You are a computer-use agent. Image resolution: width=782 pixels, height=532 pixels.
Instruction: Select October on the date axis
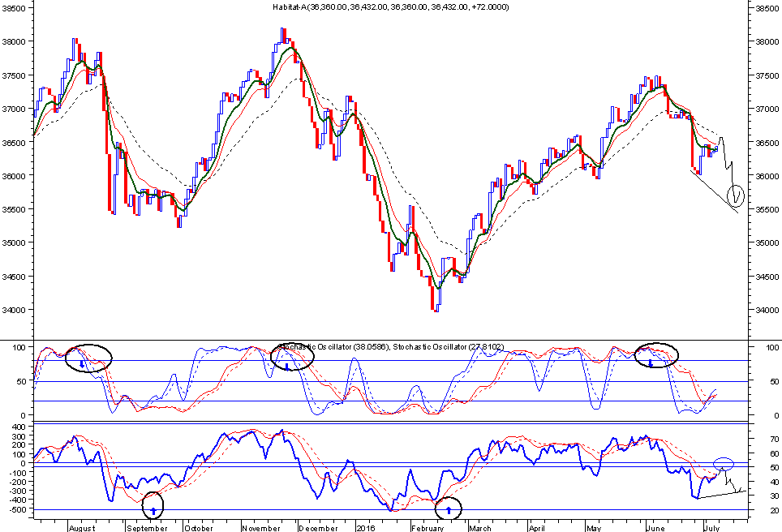pos(199,528)
